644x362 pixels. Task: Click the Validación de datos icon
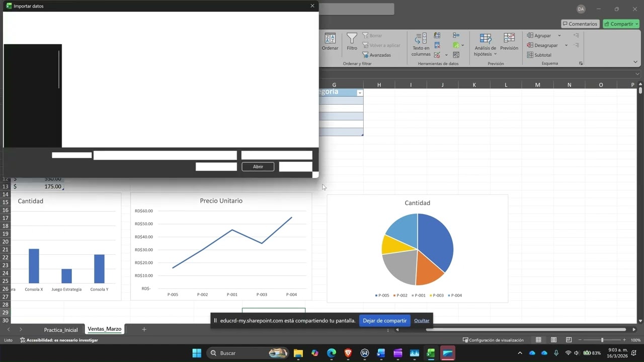(437, 55)
